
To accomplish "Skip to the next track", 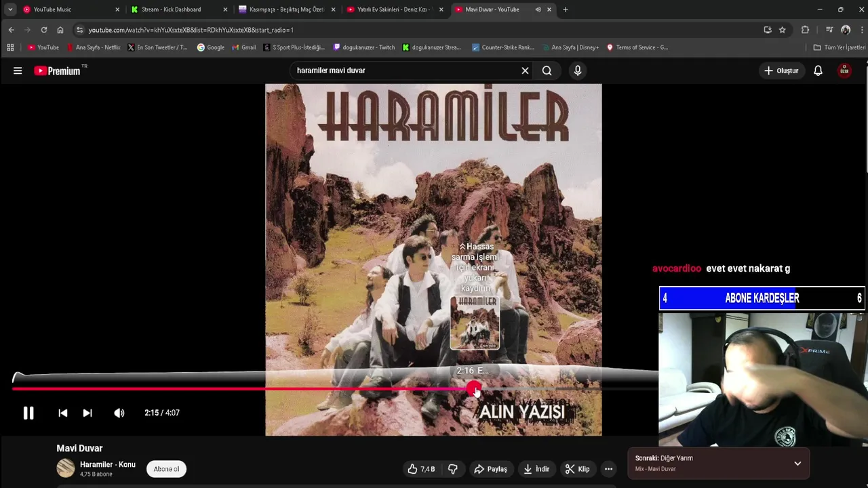I will tap(87, 413).
